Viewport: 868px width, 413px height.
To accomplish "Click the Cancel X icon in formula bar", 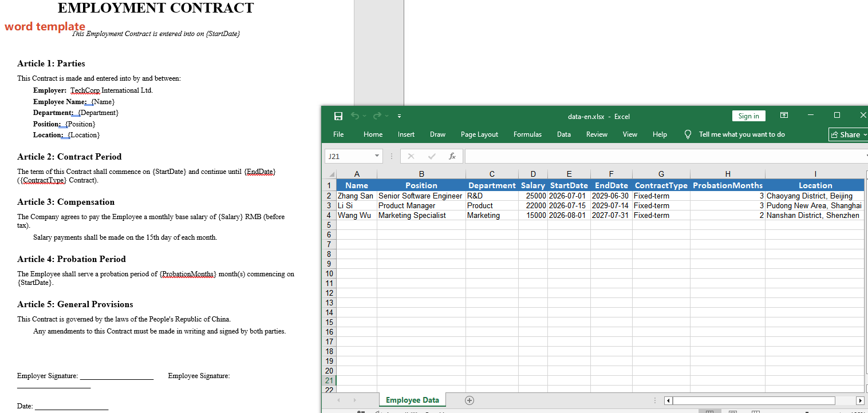I will tap(411, 156).
